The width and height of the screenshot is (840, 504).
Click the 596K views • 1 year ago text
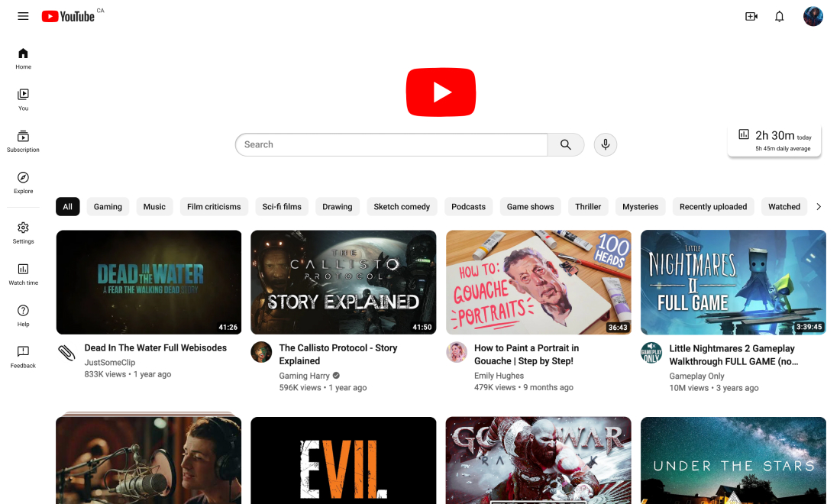pyautogui.click(x=322, y=388)
